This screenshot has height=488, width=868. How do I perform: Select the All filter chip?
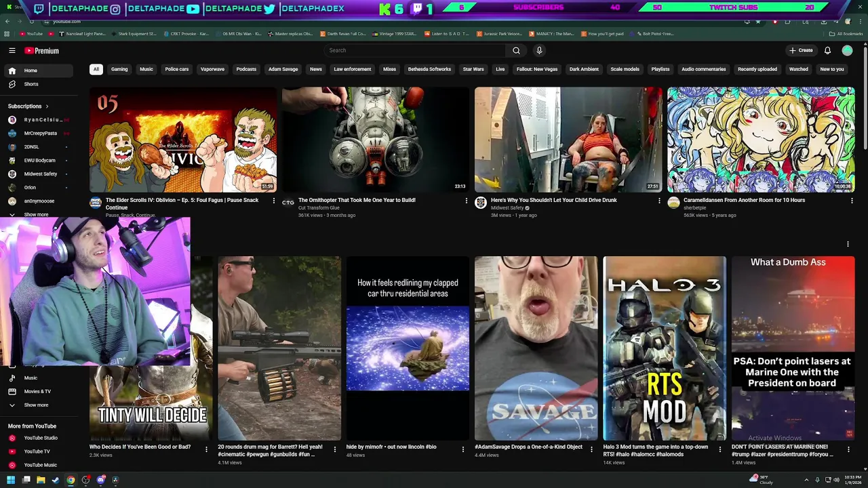tap(96, 69)
